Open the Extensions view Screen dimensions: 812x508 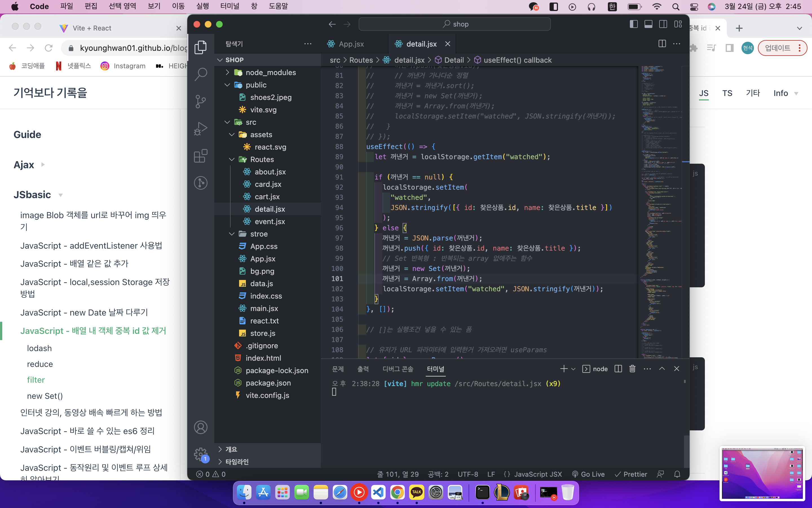pos(201,156)
